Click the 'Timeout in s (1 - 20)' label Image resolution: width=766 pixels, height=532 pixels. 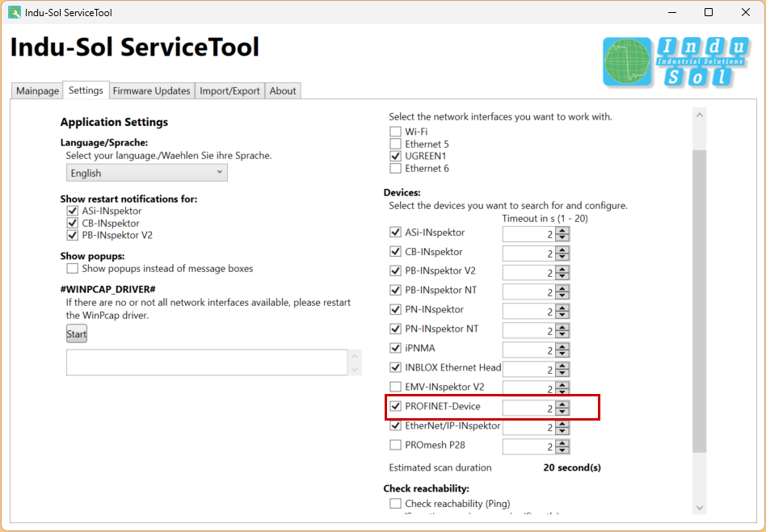tap(545, 219)
